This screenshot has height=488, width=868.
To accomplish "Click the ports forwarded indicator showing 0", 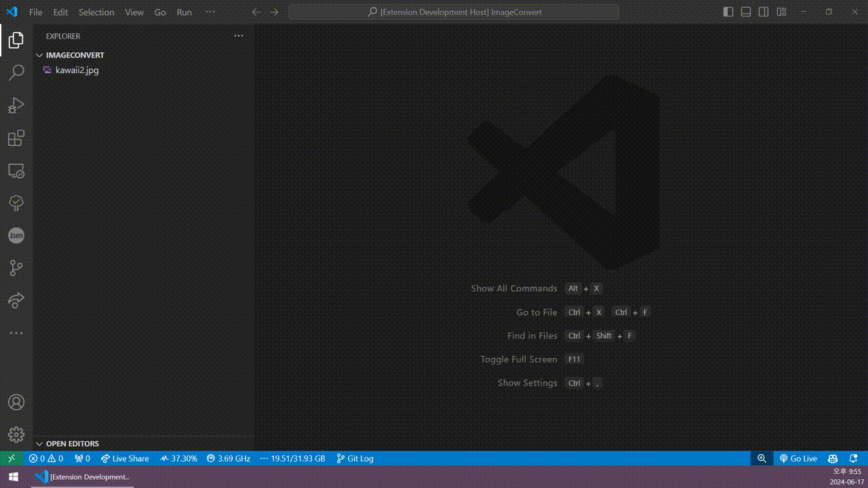I will click(83, 458).
